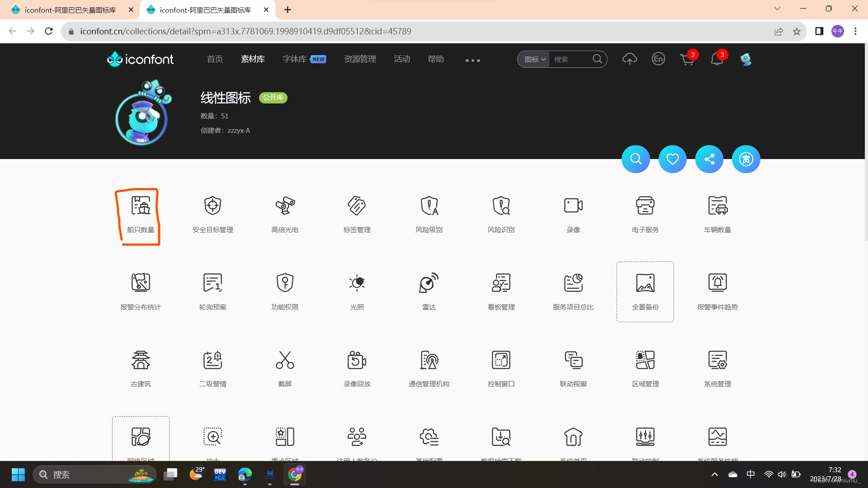Click the 录像 video recording icon
The width and height of the screenshot is (868, 488).
pyautogui.click(x=573, y=205)
